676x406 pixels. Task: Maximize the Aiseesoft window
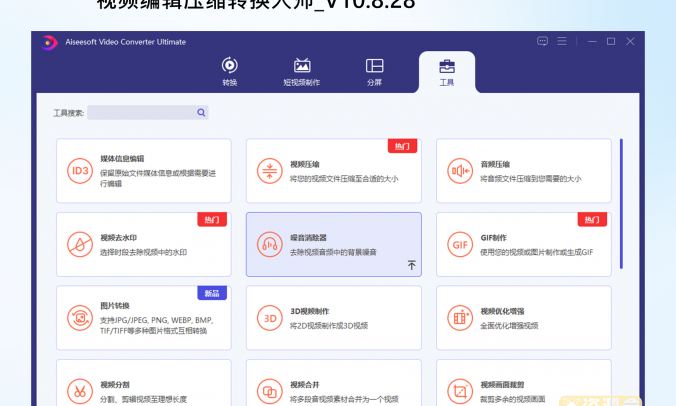tap(611, 41)
